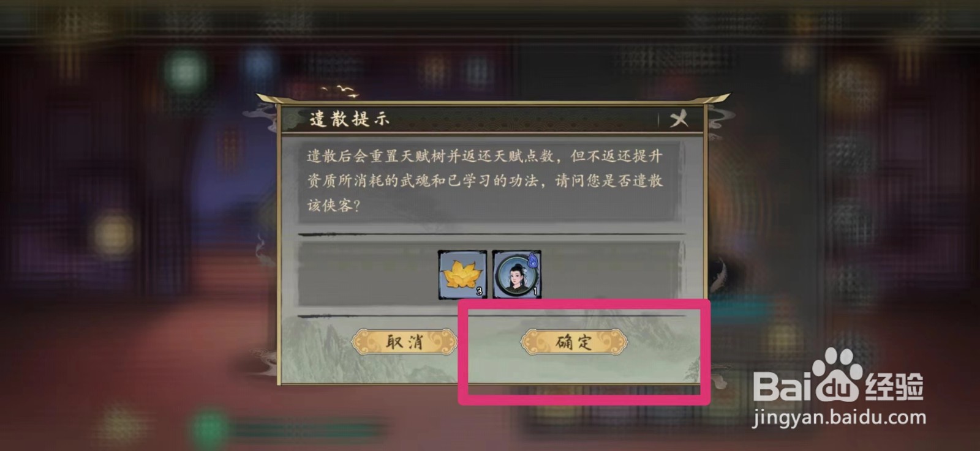
Task: Select the swordsman portrait reward item
Action: [517, 274]
